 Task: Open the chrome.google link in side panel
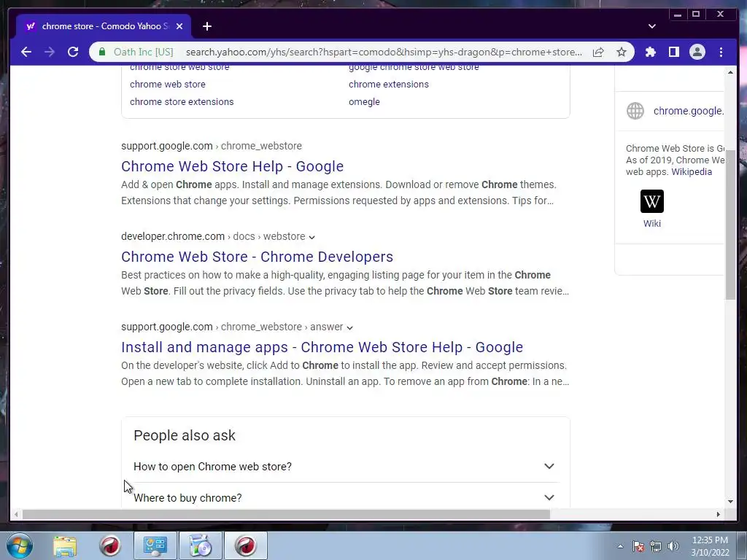(689, 111)
